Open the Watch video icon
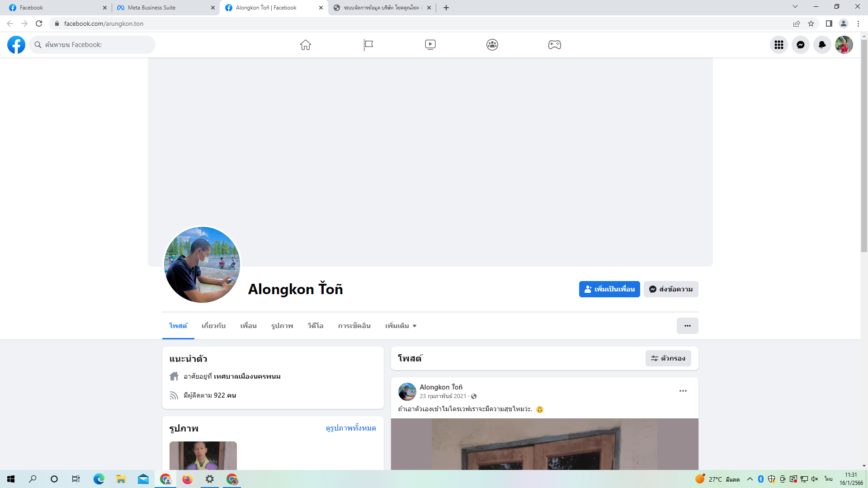The width and height of the screenshot is (868, 488). pyautogui.click(x=430, y=45)
